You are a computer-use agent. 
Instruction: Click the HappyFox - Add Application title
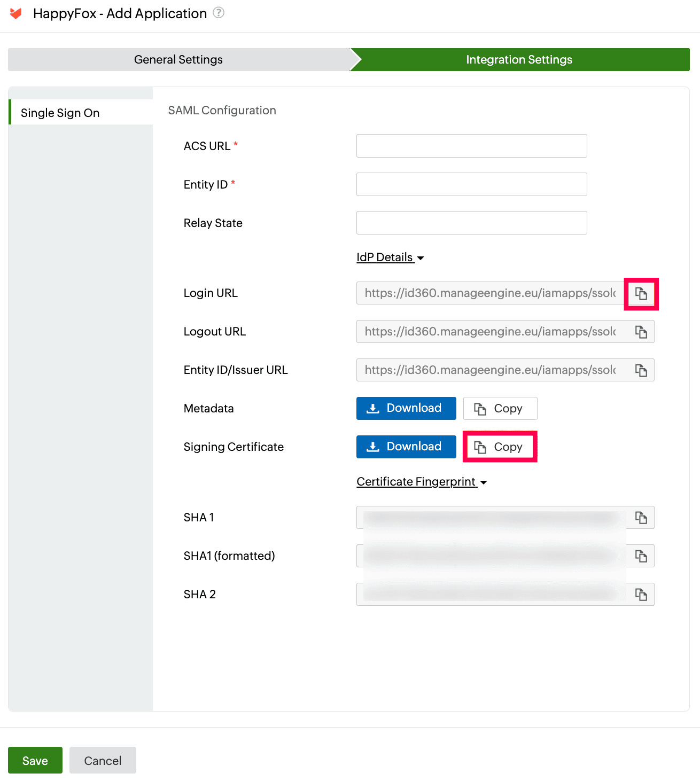point(120,13)
